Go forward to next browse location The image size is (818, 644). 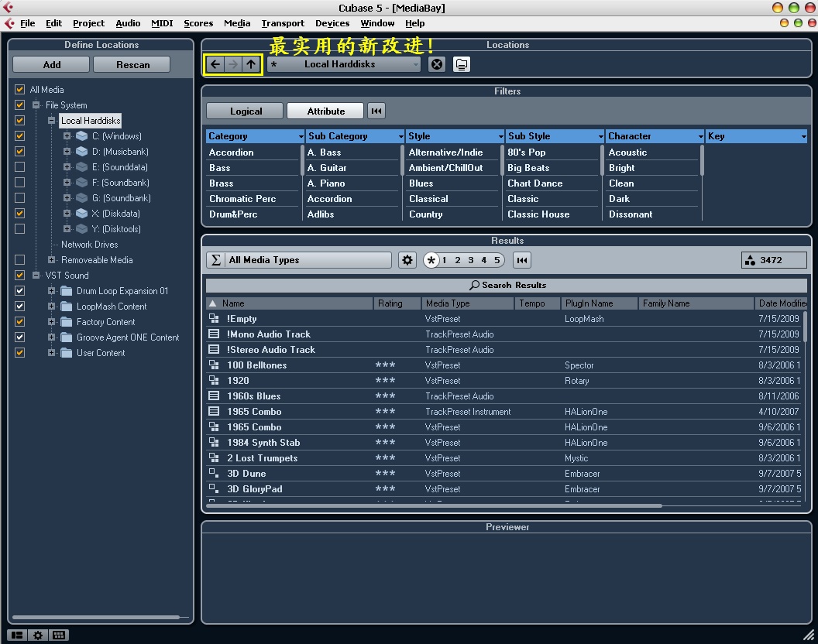[x=232, y=64]
